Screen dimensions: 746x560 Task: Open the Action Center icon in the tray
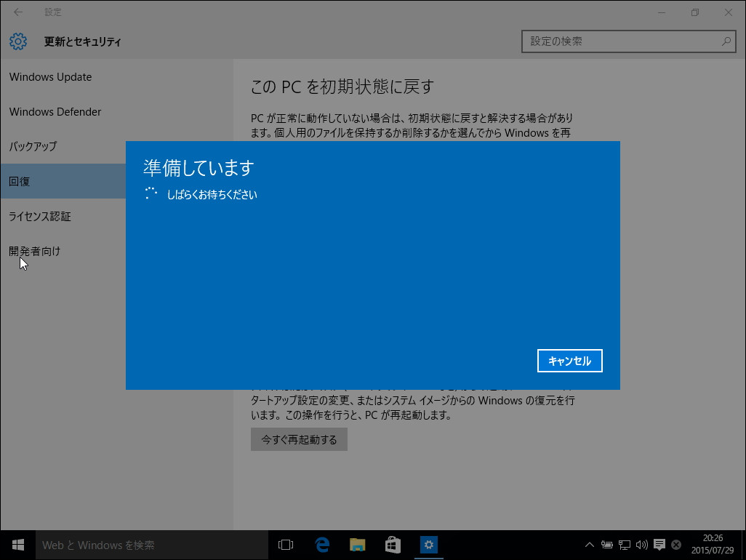659,544
